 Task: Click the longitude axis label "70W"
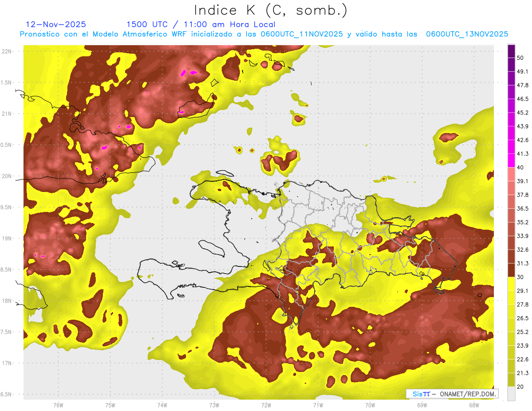click(370, 405)
